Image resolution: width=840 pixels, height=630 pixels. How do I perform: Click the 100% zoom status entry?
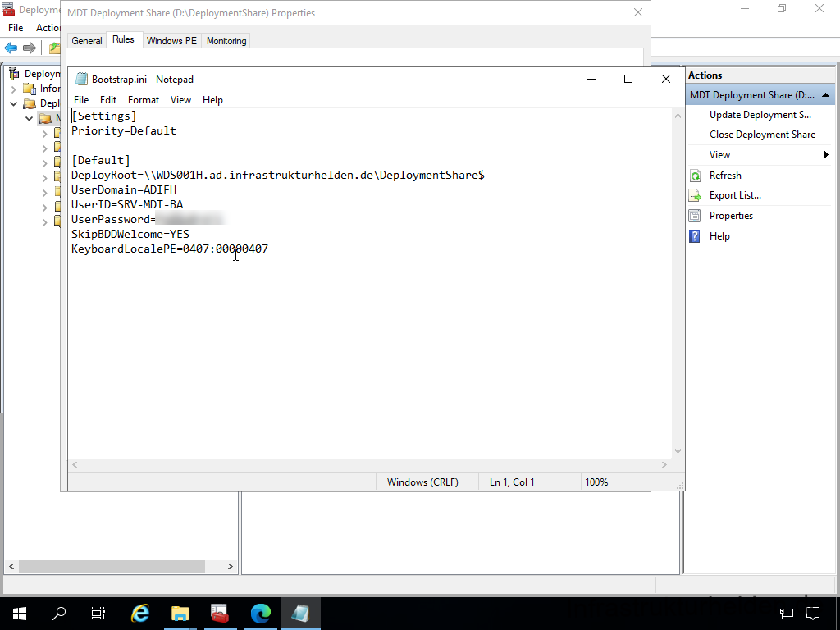[x=596, y=482]
